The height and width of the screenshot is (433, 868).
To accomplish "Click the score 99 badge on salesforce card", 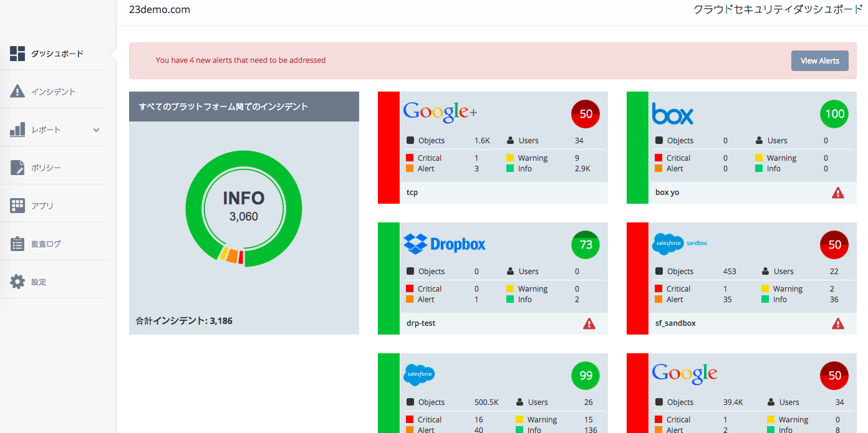I will 586,376.
